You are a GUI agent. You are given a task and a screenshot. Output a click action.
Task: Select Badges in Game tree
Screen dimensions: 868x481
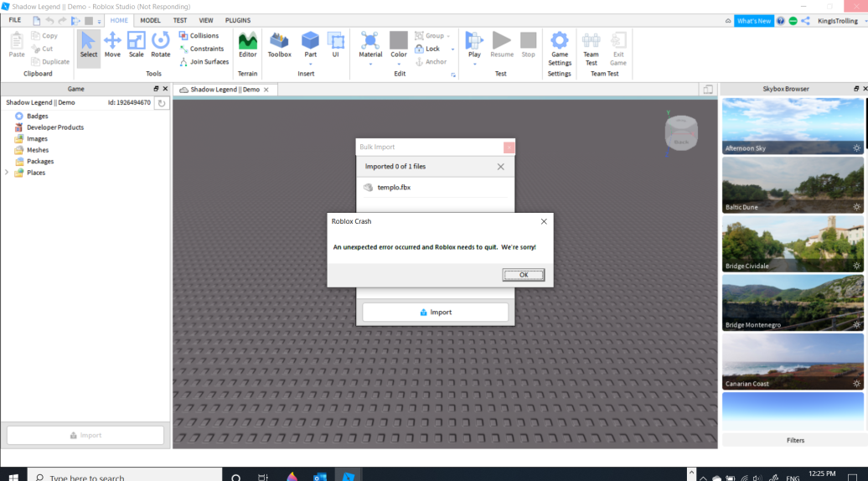click(32, 116)
